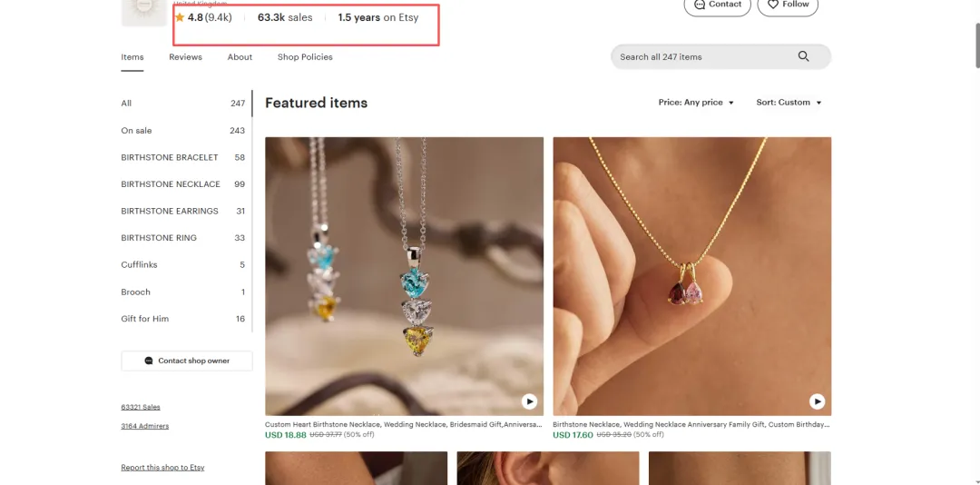Open the Sort: Custom dropdown
Screen dimensions: 980x485
789,103
